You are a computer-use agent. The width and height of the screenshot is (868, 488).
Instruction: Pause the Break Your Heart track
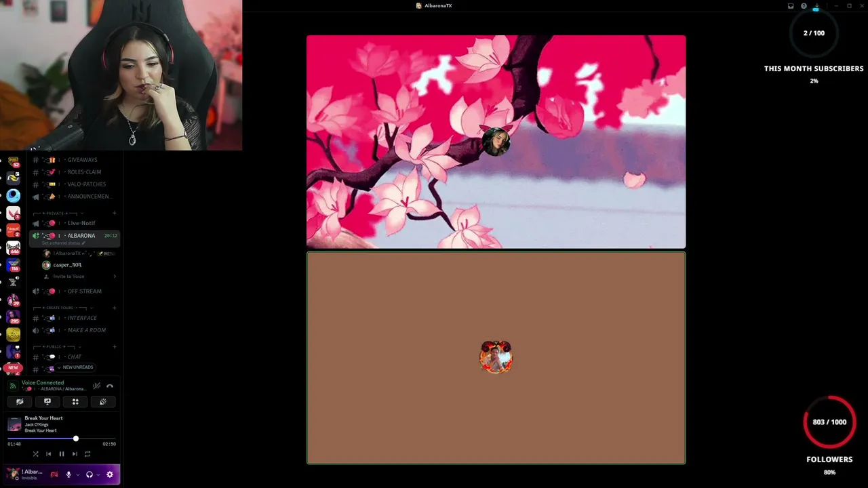61,454
